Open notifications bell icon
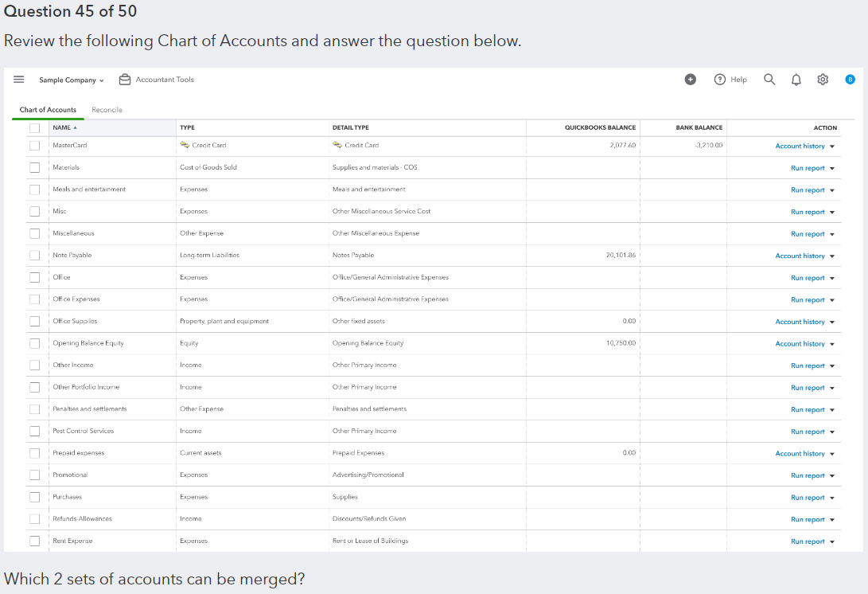868x594 pixels. tap(796, 80)
